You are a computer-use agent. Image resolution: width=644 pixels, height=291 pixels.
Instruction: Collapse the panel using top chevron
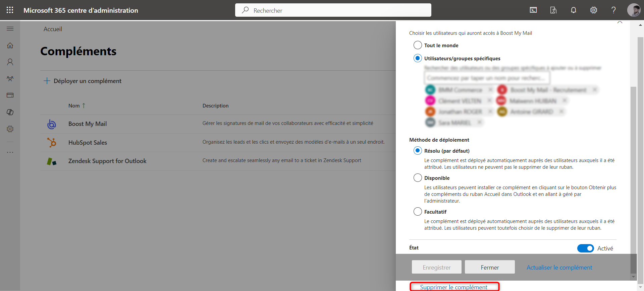[x=620, y=22]
